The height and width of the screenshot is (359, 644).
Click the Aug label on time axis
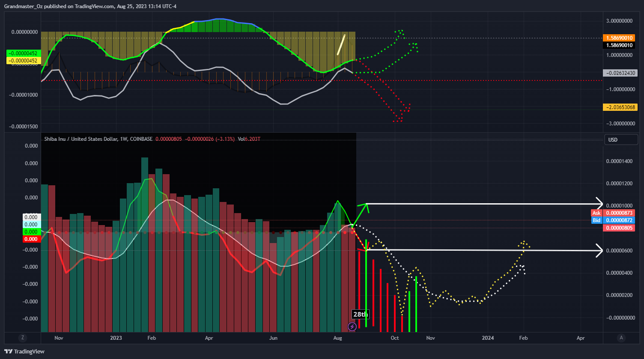click(337, 338)
